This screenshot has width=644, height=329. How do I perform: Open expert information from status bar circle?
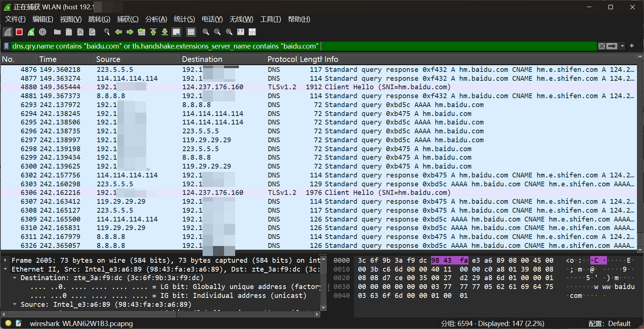[x=8, y=323]
